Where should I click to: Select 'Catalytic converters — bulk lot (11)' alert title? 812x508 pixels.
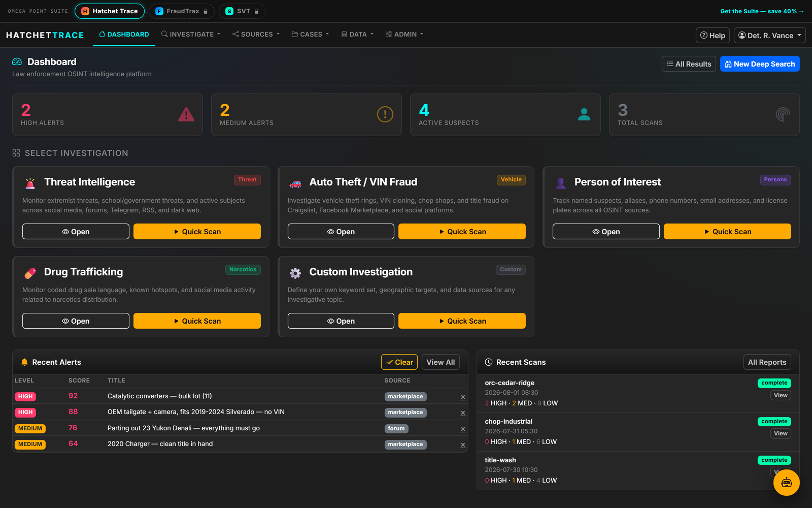(160, 396)
